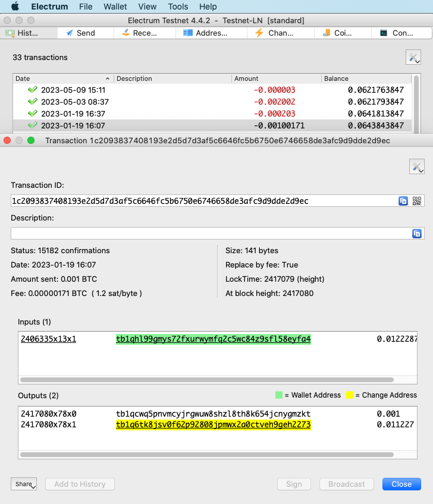
Task: Click the Amount column header
Action: click(x=277, y=78)
